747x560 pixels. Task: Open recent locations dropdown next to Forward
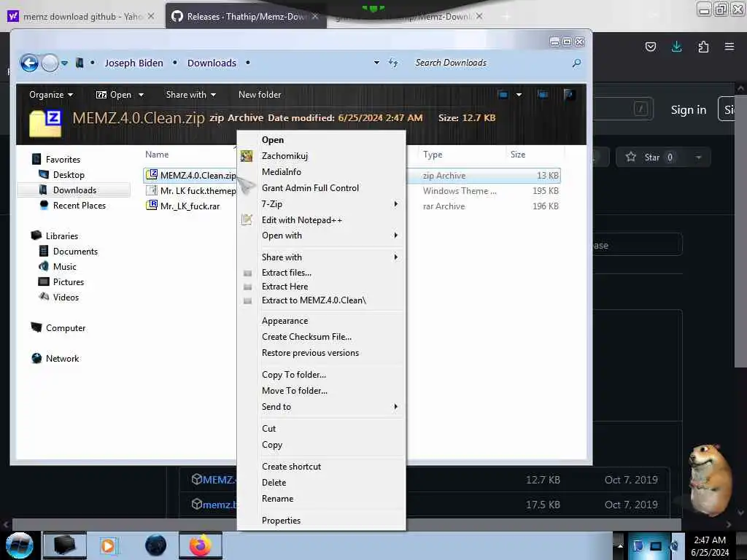pyautogui.click(x=64, y=63)
